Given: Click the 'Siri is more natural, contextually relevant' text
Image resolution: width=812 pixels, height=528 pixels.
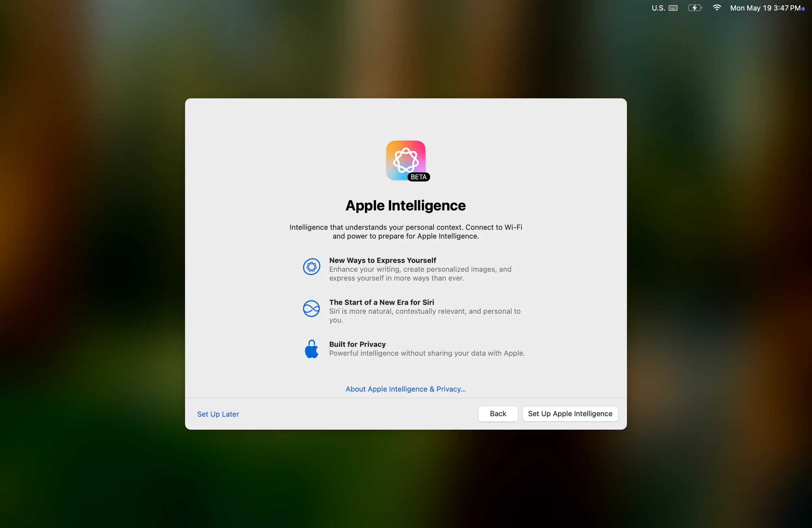Looking at the screenshot, I should click(425, 316).
